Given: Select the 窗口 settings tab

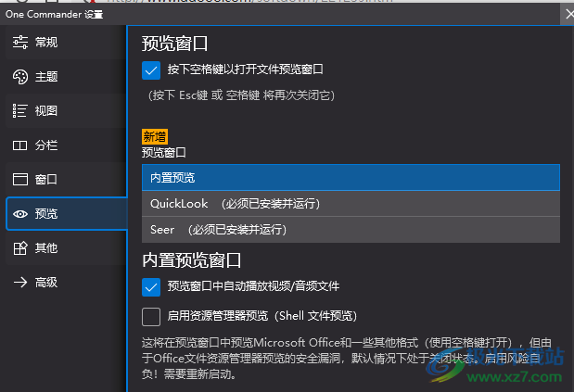Looking at the screenshot, I should click(x=67, y=180).
